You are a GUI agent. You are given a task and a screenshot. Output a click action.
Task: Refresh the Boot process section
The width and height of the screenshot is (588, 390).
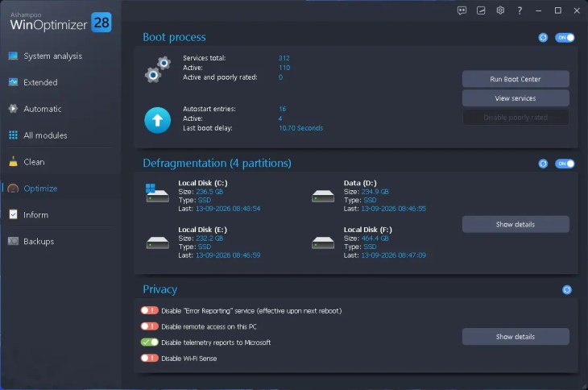[543, 38]
